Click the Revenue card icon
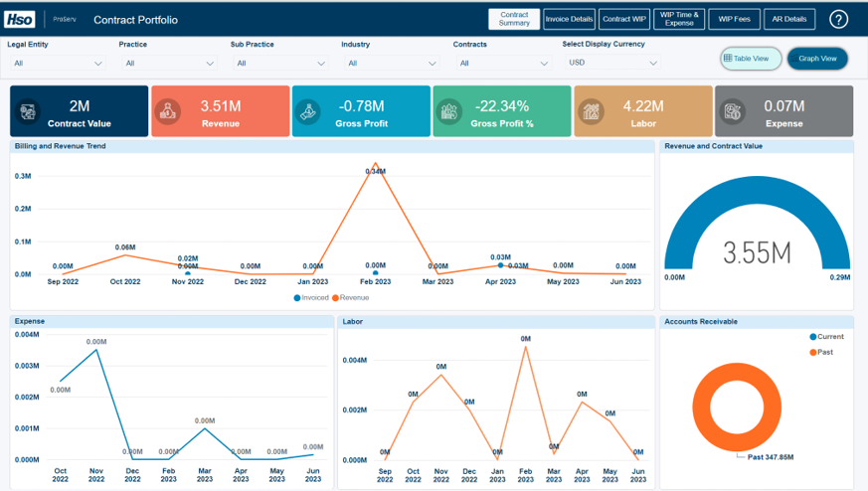Screen dimensions: 868x491 170,111
